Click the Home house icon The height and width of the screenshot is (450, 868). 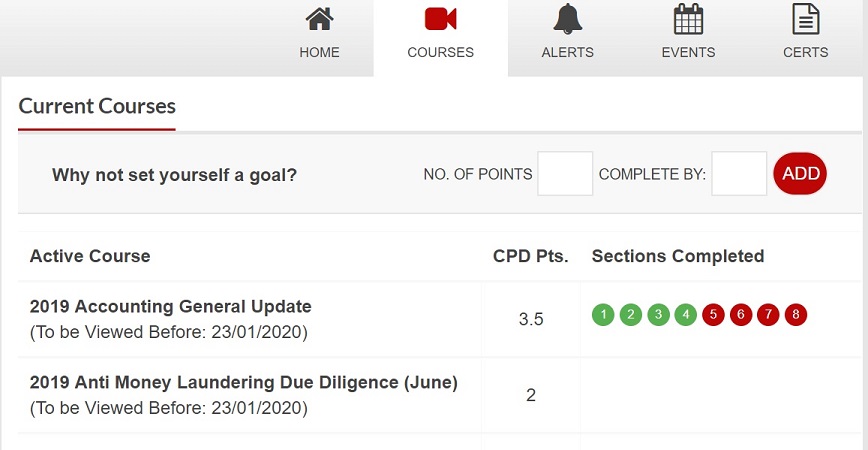point(319,19)
